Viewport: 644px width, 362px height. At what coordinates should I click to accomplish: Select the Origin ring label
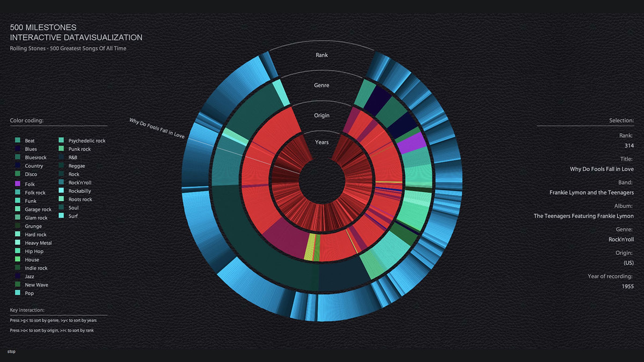321,115
